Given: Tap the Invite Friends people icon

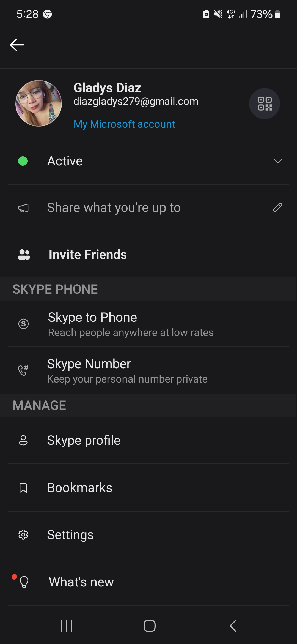Looking at the screenshot, I should pos(24,255).
